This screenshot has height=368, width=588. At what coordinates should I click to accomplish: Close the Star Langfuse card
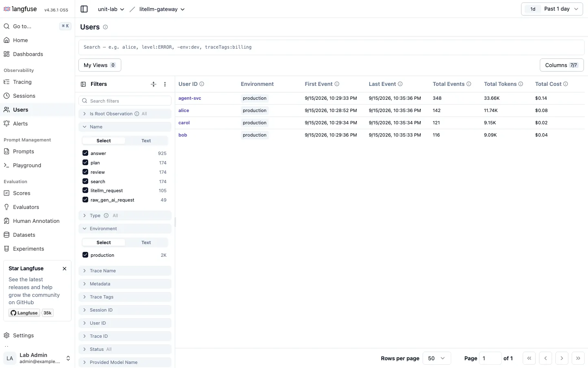click(x=65, y=269)
